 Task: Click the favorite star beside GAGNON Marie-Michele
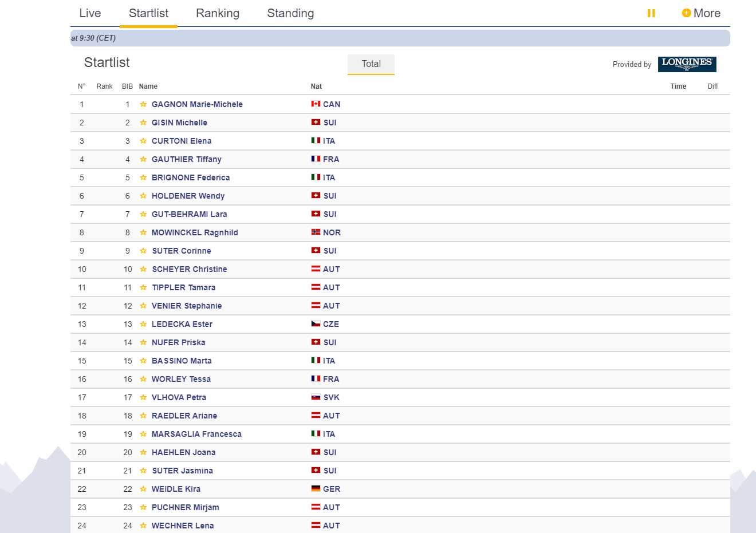pyautogui.click(x=143, y=104)
